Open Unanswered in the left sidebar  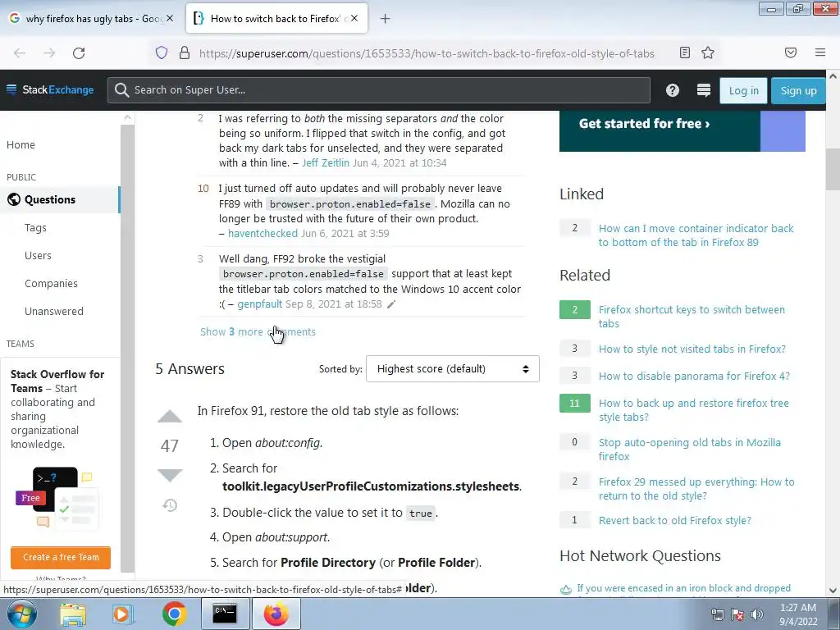coord(54,311)
